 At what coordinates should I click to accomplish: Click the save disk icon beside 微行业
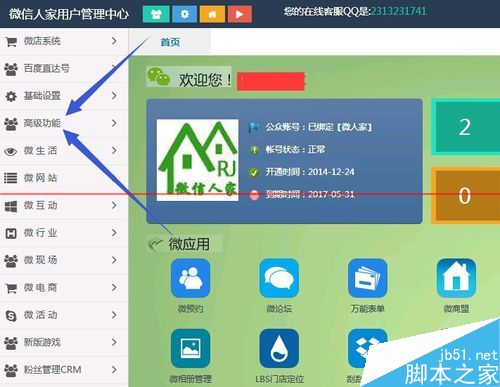(x=11, y=233)
